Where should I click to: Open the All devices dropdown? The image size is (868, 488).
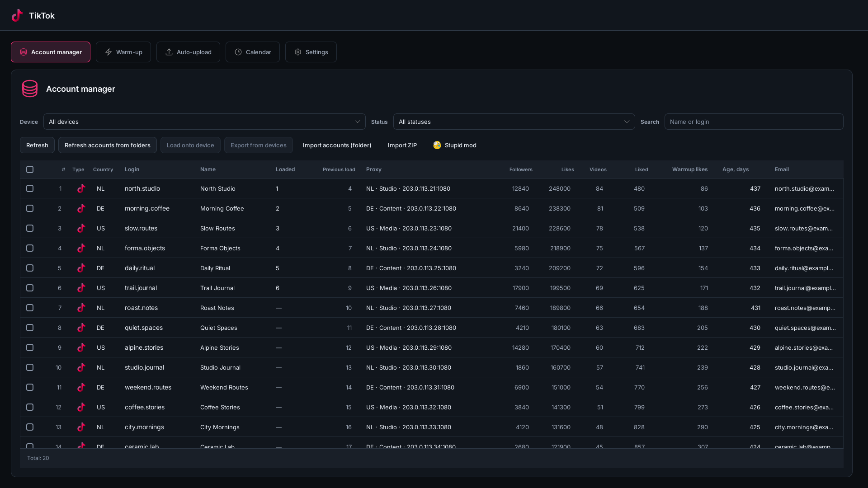[x=204, y=122]
